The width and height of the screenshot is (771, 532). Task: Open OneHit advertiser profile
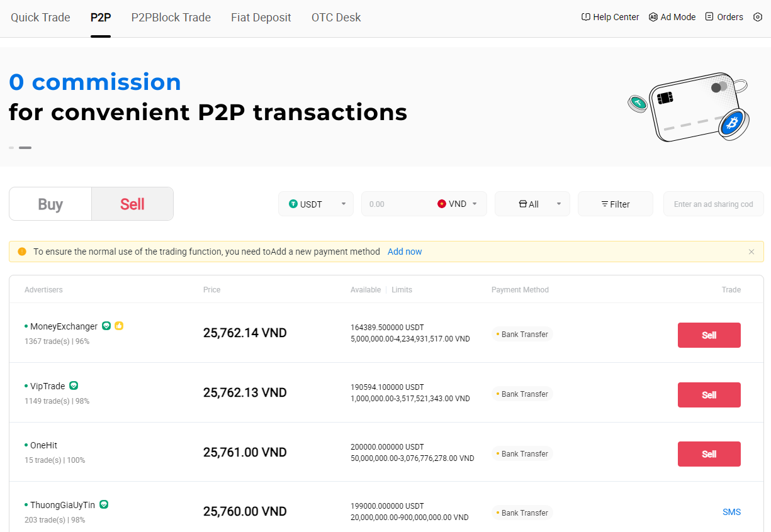tap(43, 445)
